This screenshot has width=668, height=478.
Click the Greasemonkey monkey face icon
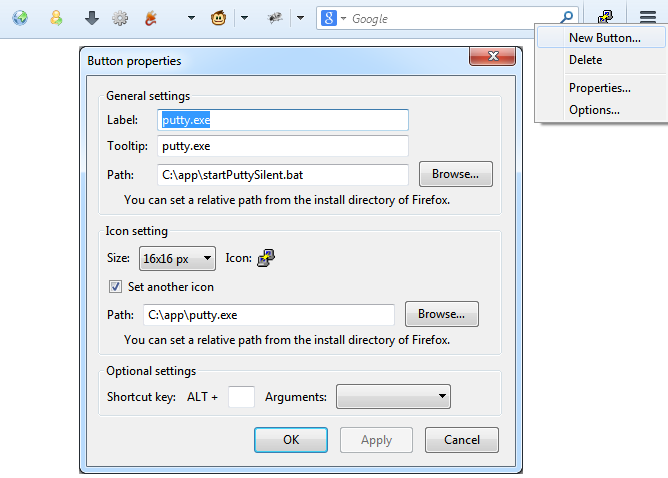pyautogui.click(x=219, y=18)
